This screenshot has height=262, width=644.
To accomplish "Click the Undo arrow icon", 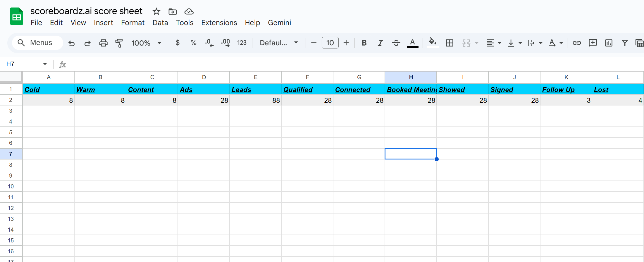I will (71, 43).
